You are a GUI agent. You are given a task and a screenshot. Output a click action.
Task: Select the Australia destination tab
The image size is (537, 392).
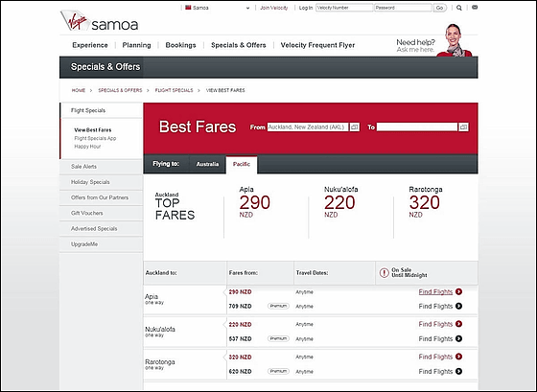click(207, 164)
